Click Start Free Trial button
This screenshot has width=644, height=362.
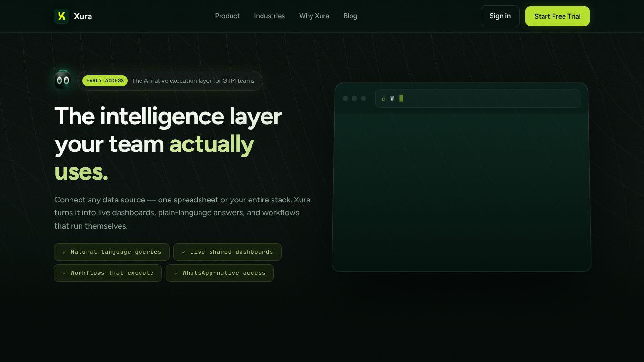point(557,16)
